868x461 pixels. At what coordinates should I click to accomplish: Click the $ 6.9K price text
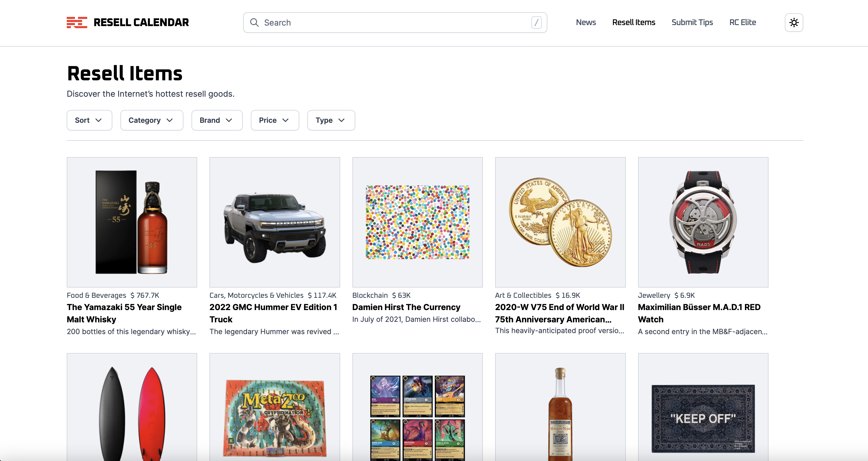(685, 295)
